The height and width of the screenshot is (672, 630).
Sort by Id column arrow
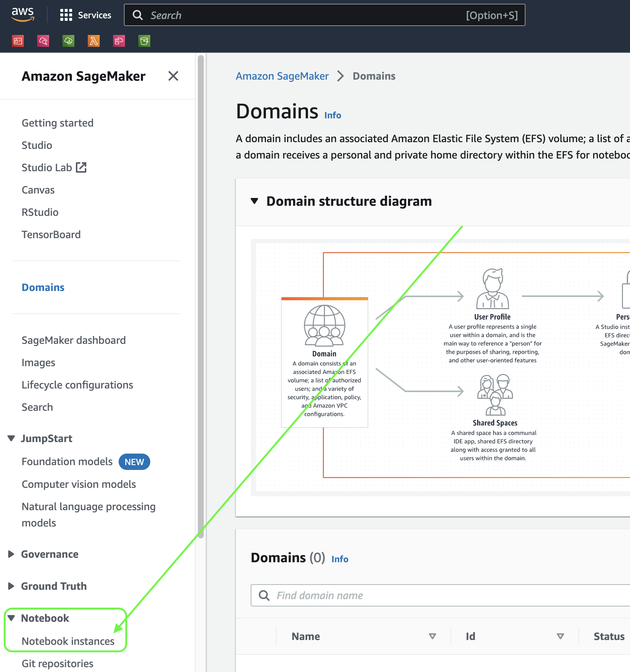pyautogui.click(x=560, y=636)
